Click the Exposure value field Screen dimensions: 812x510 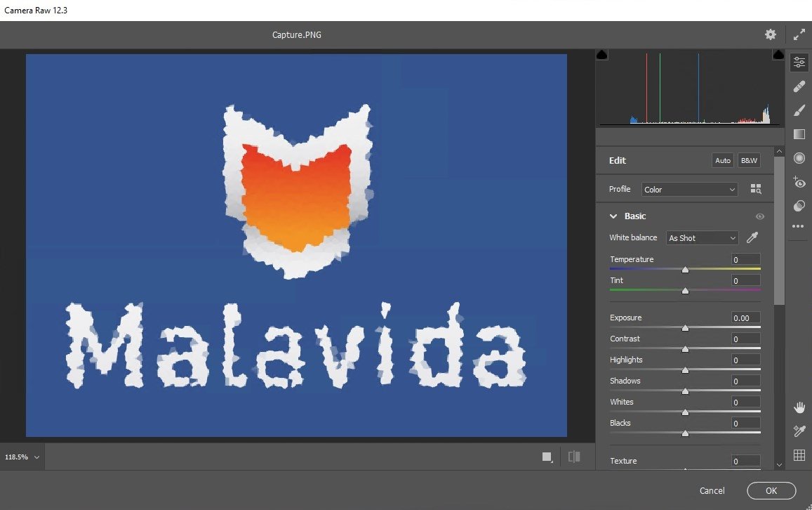pos(746,318)
